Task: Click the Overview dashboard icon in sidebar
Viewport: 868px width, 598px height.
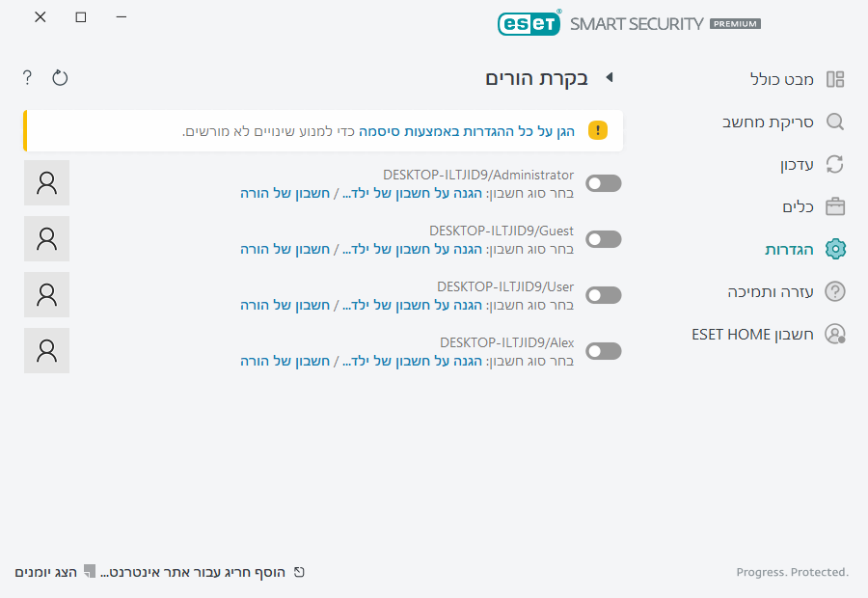Action: click(x=835, y=79)
